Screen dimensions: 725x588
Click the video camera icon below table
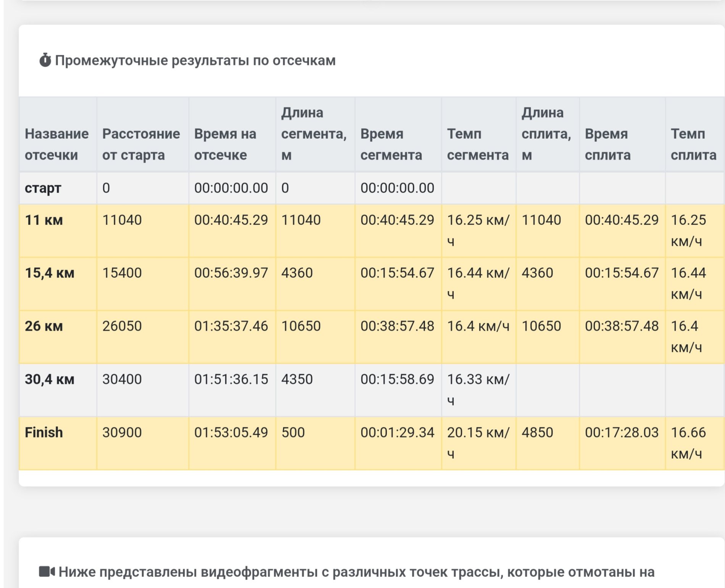tap(47, 572)
